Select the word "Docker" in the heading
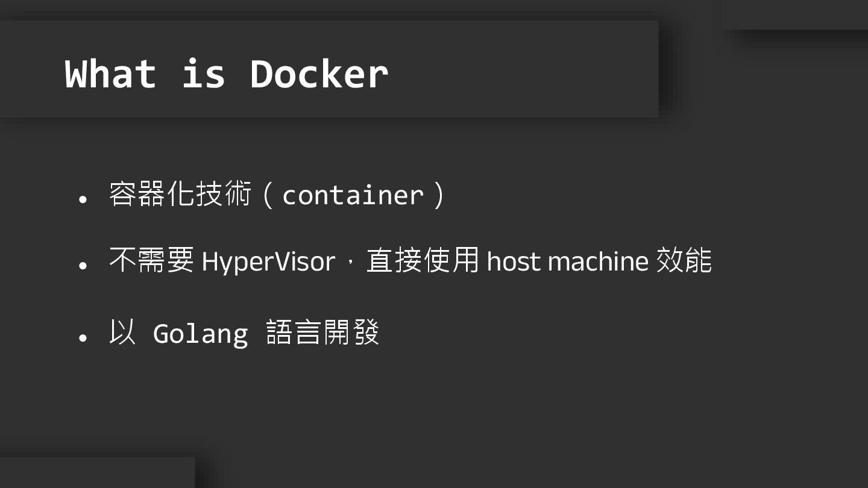 (x=319, y=74)
